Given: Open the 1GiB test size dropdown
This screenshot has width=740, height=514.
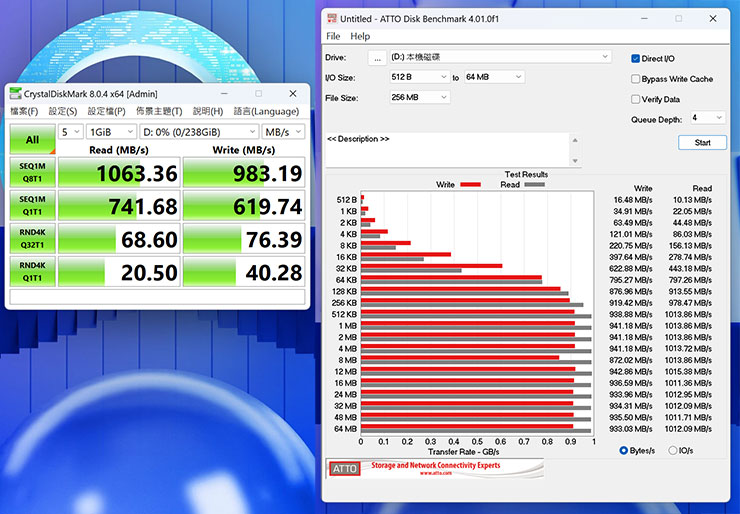Looking at the screenshot, I should click(111, 132).
